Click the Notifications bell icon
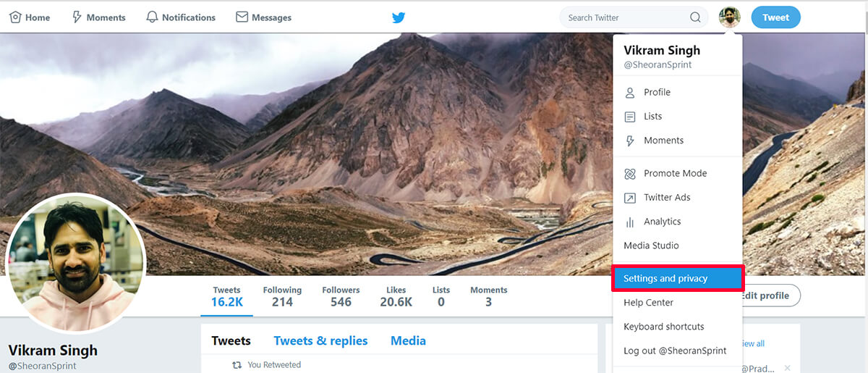 [x=152, y=17]
